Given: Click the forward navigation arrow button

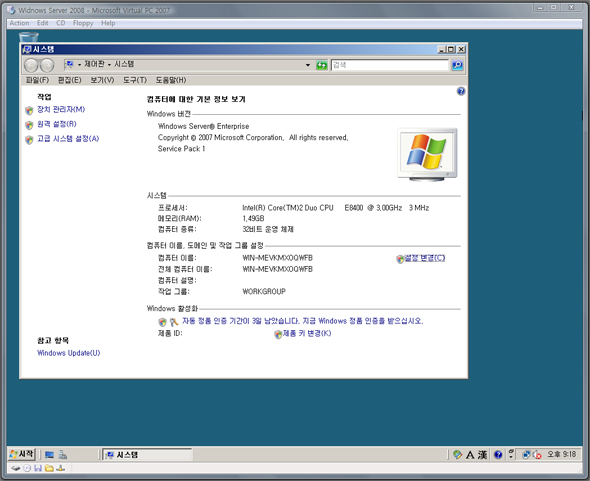Looking at the screenshot, I should tap(47, 65).
